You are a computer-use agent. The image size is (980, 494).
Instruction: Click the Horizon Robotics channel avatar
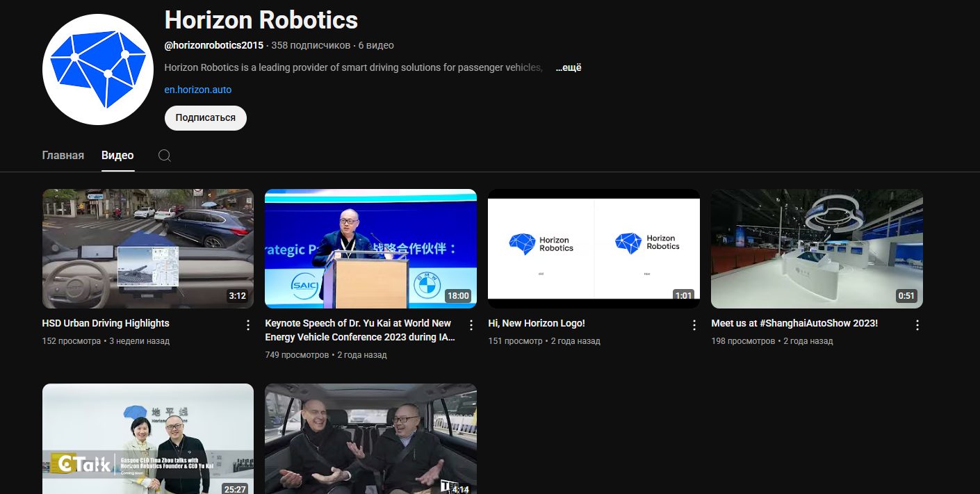tap(98, 69)
